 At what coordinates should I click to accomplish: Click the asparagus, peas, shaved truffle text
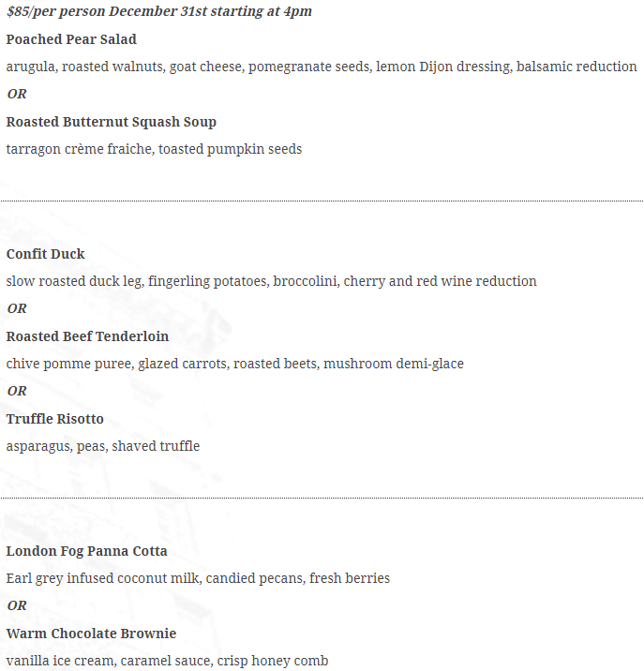tap(103, 446)
